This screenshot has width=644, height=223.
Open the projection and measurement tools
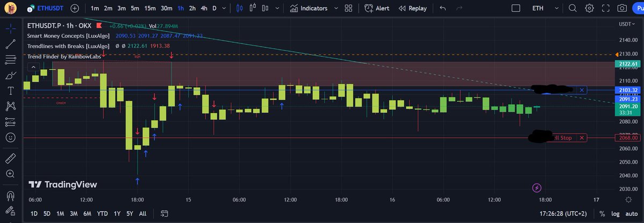click(x=10, y=122)
